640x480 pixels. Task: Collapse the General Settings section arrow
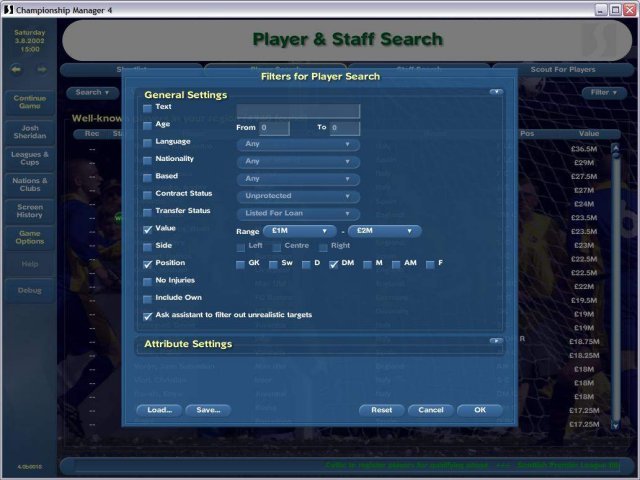tap(495, 92)
